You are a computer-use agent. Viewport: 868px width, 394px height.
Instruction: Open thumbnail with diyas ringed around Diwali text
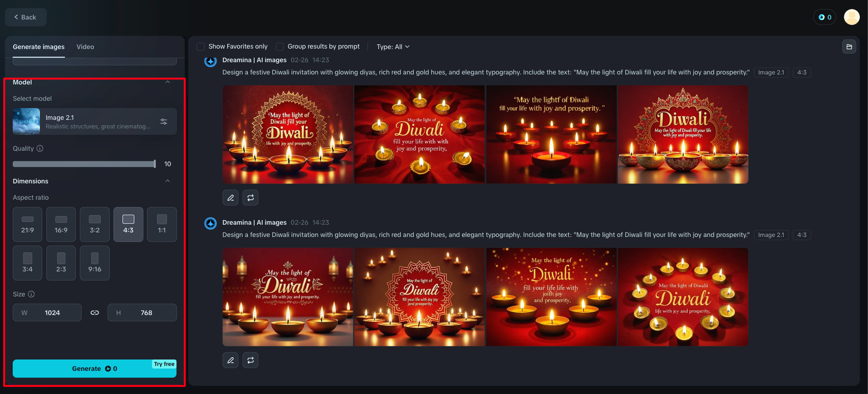[683, 297]
